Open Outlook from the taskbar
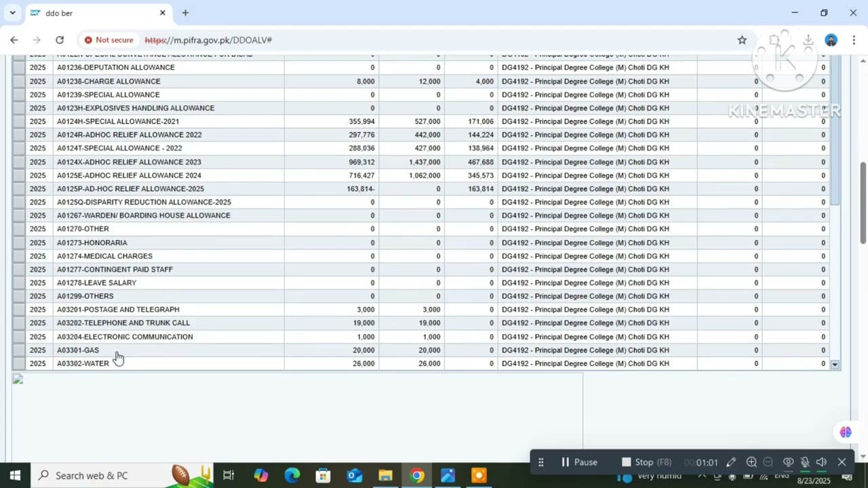Viewport: 868px width, 488px height. pyautogui.click(x=355, y=475)
